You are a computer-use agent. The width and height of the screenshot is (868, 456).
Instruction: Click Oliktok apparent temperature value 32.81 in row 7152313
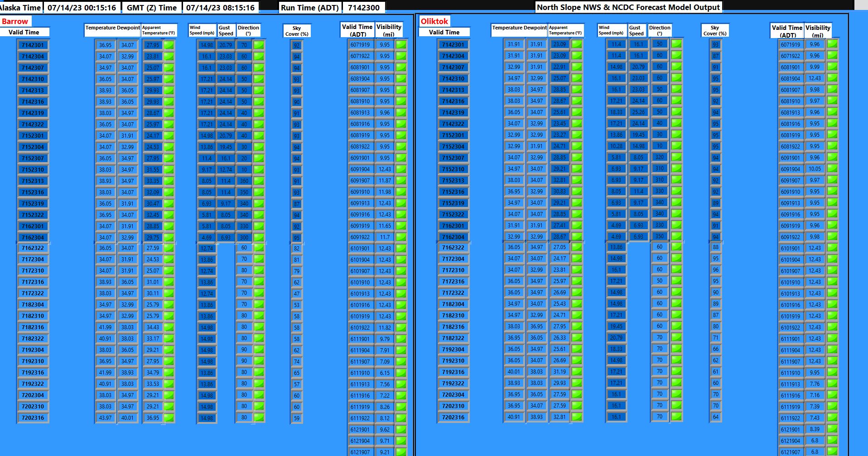(559, 180)
